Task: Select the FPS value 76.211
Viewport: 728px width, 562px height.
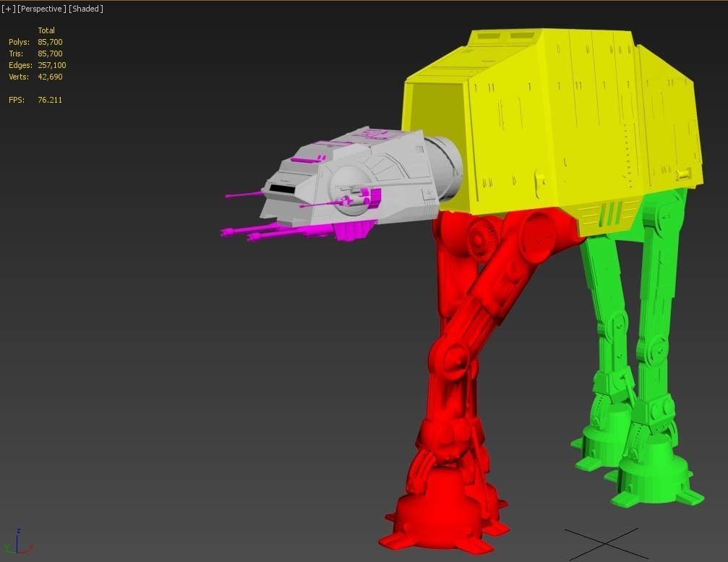Action: [x=50, y=100]
